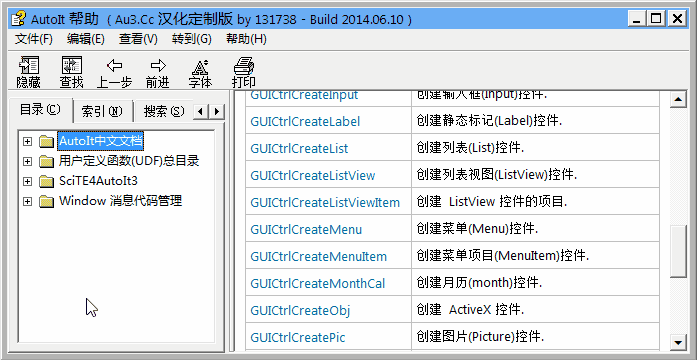The image size is (697, 360).
Task: Click the content pane scroll down arrow
Action: pos(678,342)
